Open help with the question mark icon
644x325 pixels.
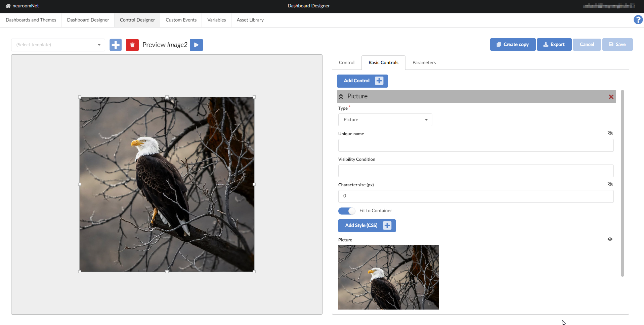(x=637, y=20)
